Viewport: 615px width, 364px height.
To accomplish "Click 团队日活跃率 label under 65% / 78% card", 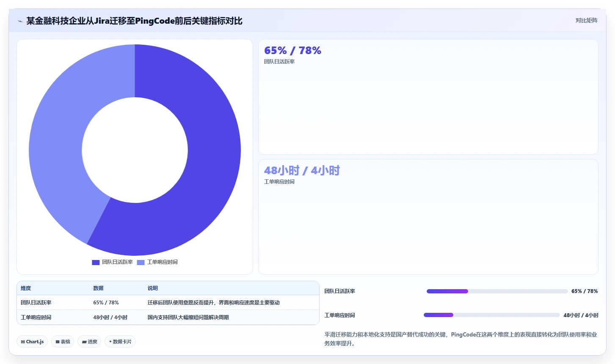I will click(279, 62).
